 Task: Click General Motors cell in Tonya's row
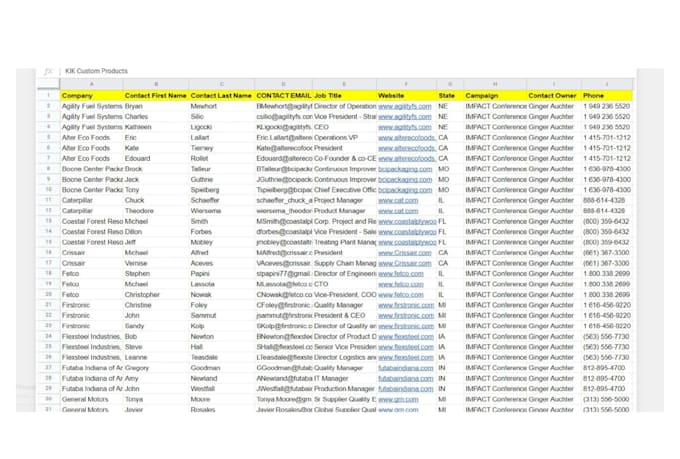point(92,399)
